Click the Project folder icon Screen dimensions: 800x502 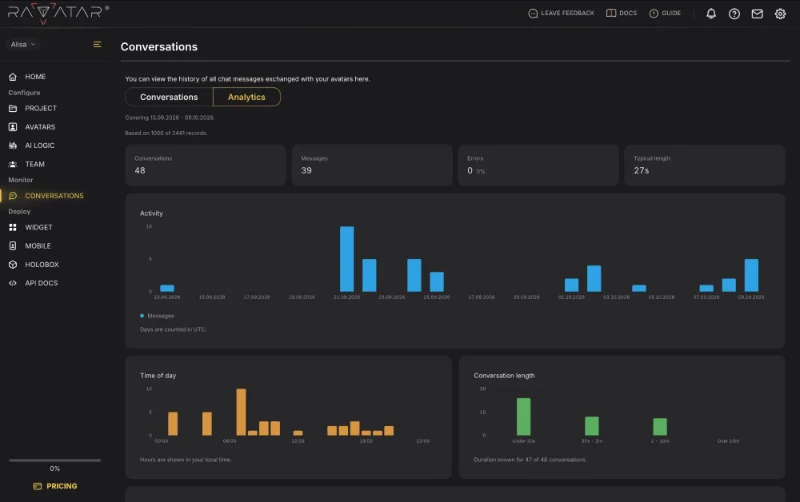pyautogui.click(x=13, y=108)
